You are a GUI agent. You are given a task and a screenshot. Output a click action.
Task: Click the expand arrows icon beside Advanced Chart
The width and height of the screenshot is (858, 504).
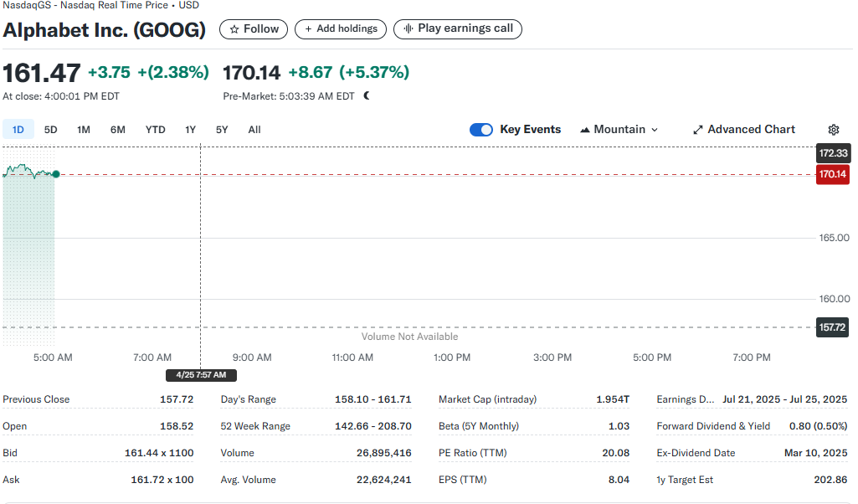(x=697, y=130)
